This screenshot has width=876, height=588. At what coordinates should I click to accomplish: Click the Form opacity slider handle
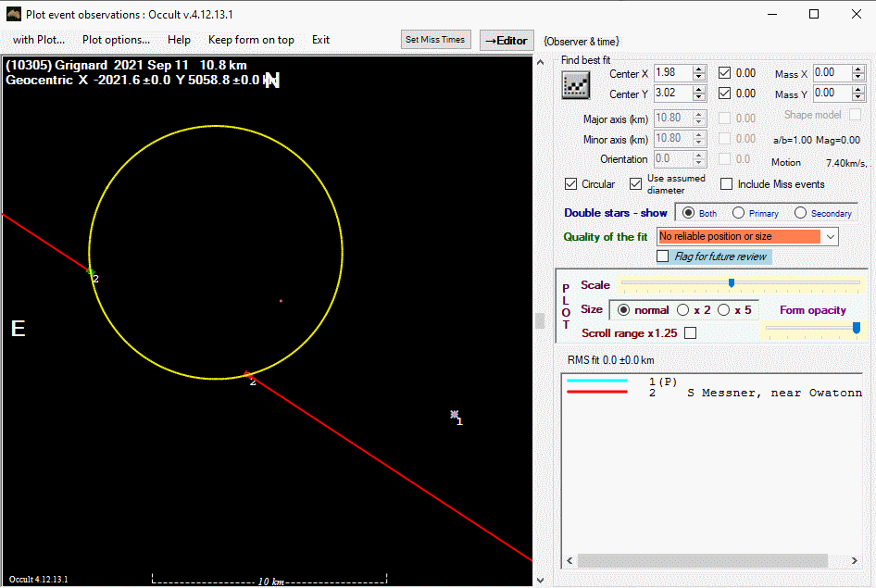point(856,328)
